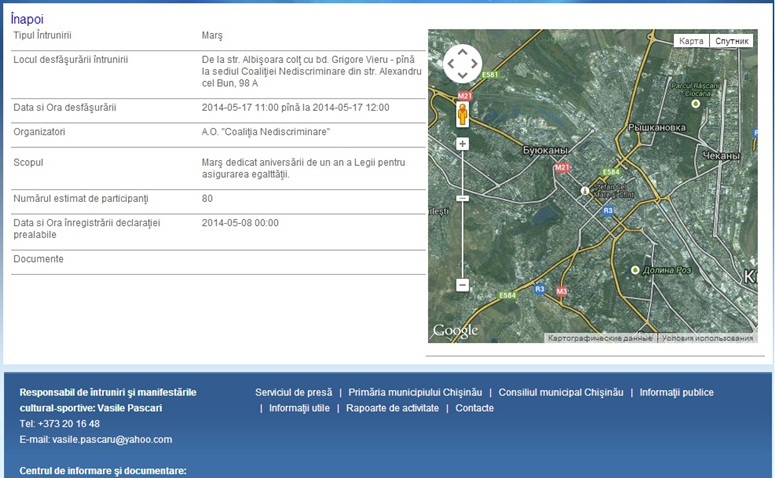Click Буюканы label on map
Screen dimensions: 775x478
(x=545, y=150)
